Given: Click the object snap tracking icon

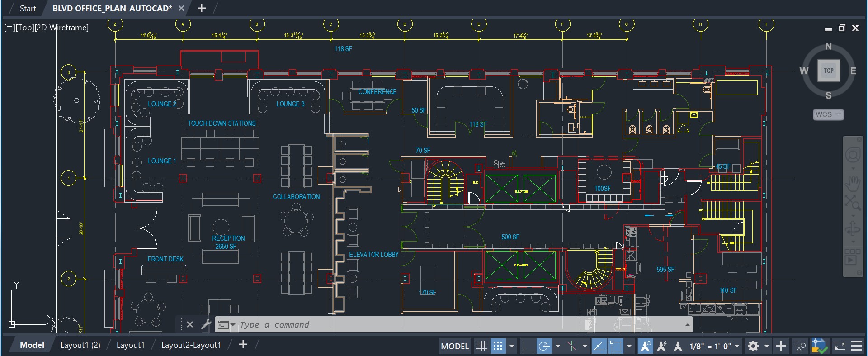Looking at the screenshot, I should coord(599,346).
